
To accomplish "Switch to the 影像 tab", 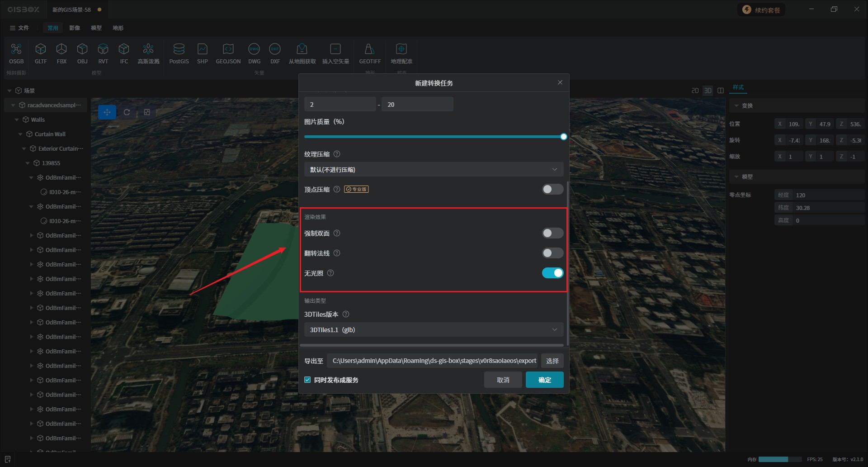I will click(x=75, y=28).
